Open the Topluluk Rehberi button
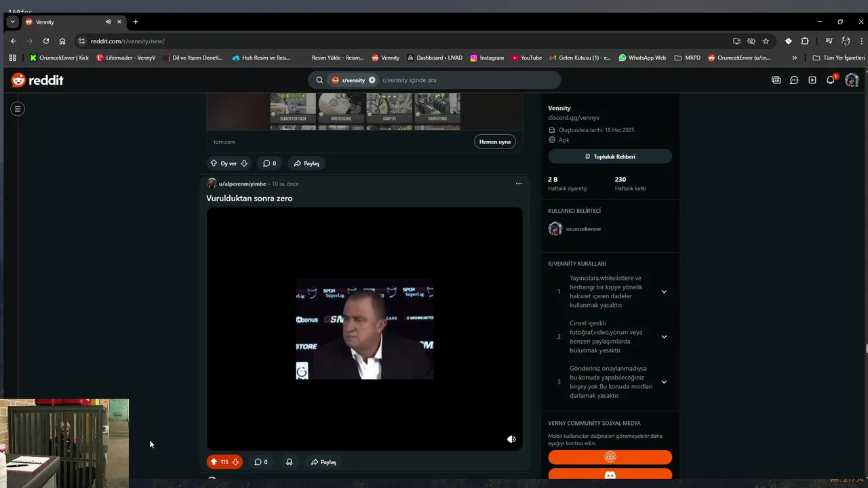Screen dimensions: 868x488 point(610,157)
